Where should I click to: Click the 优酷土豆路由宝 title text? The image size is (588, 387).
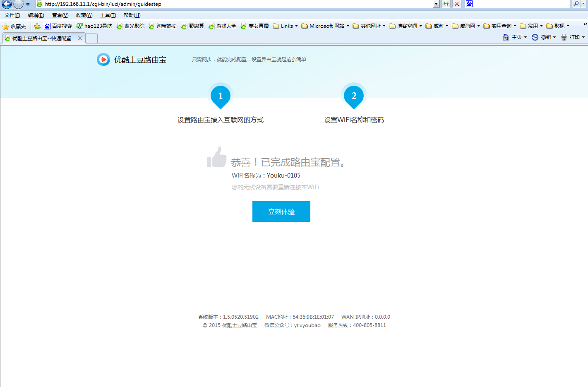(x=140, y=60)
